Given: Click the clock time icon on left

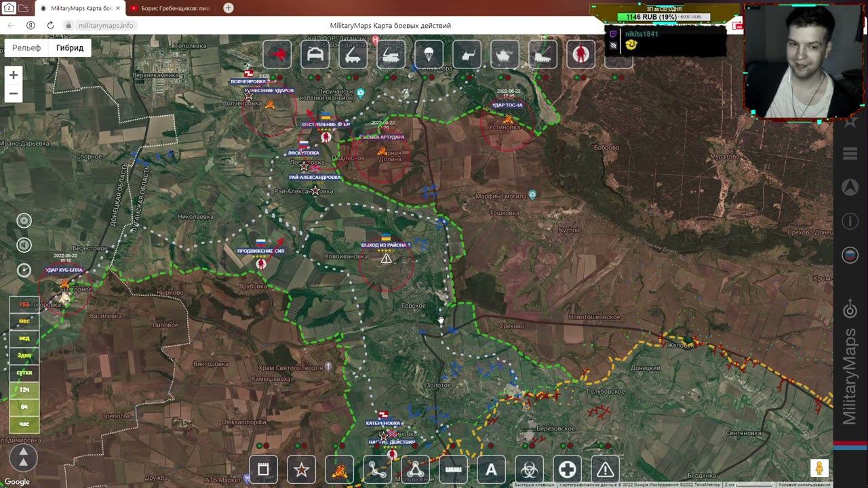Looking at the screenshot, I should click(x=24, y=270).
